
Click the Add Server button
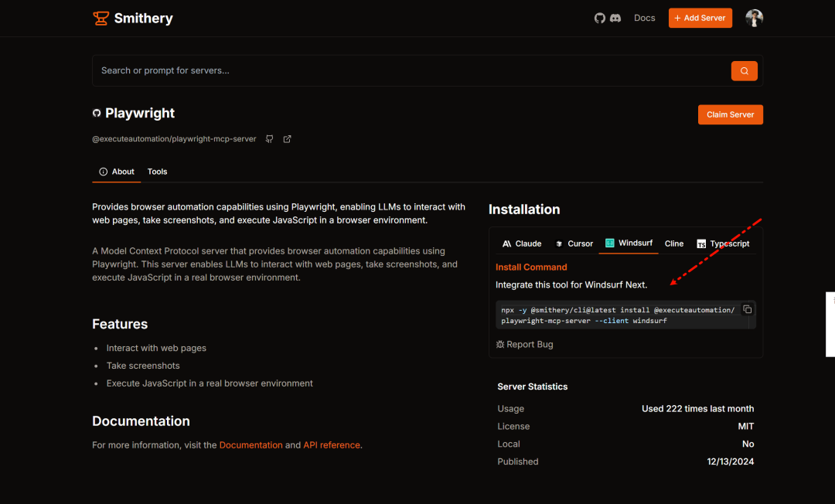(x=700, y=18)
